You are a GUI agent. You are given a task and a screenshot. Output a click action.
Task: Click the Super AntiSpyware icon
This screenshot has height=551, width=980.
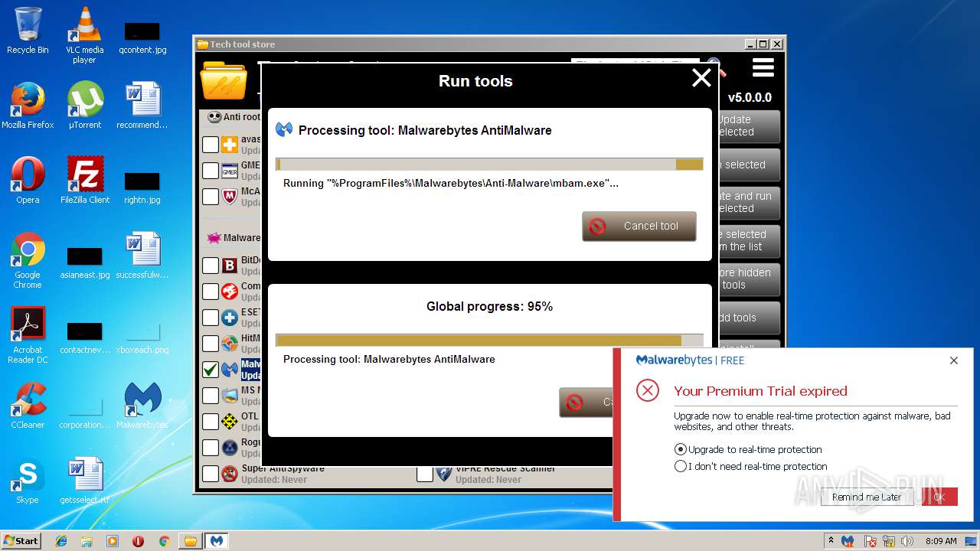click(x=230, y=474)
